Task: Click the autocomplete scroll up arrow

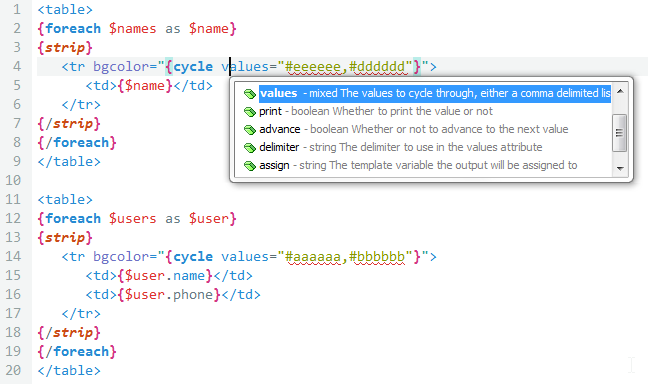Action: 620,91
